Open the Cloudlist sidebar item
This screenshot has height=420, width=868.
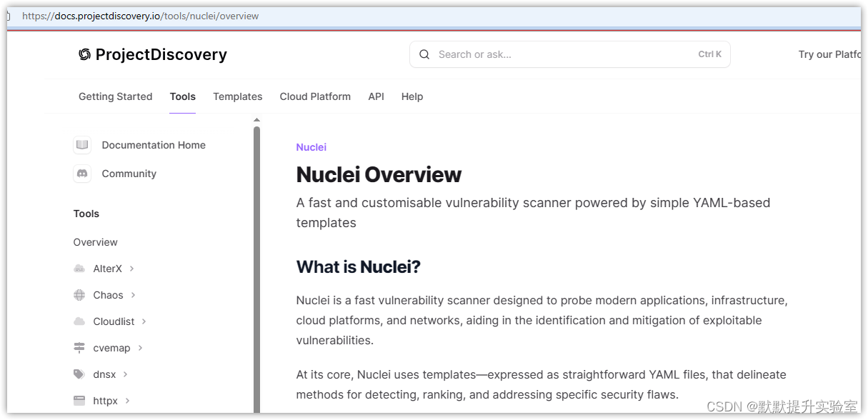click(114, 321)
